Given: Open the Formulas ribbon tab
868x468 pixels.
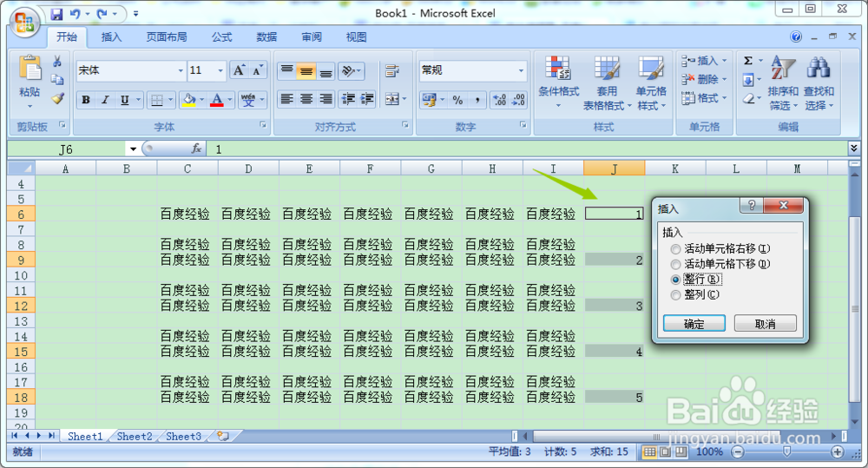Looking at the screenshot, I should [x=221, y=37].
